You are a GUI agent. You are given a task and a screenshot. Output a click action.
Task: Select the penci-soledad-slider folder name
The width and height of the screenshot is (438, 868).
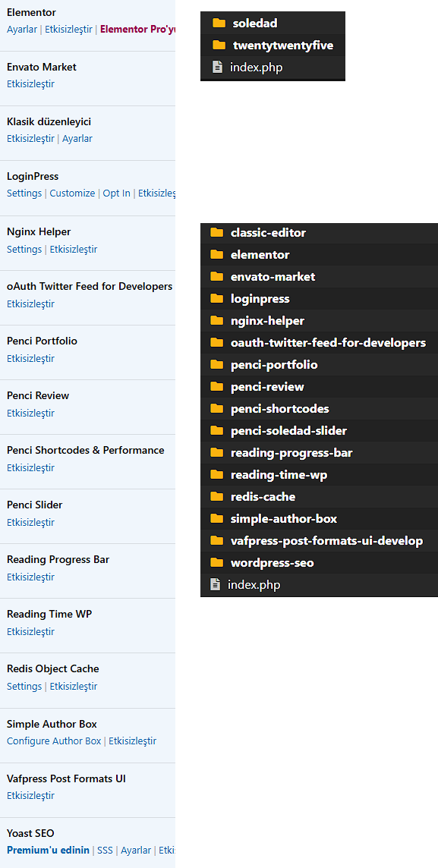tap(288, 431)
